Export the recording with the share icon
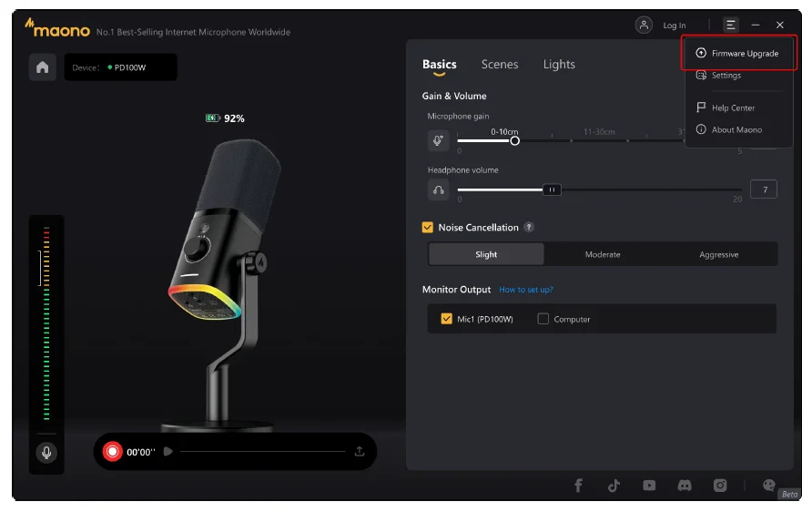The height and width of the screenshot is (512, 812). coord(360,451)
